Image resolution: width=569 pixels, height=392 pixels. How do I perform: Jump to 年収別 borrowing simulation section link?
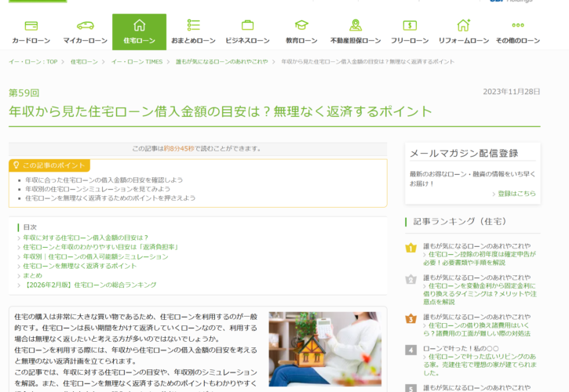(x=95, y=256)
